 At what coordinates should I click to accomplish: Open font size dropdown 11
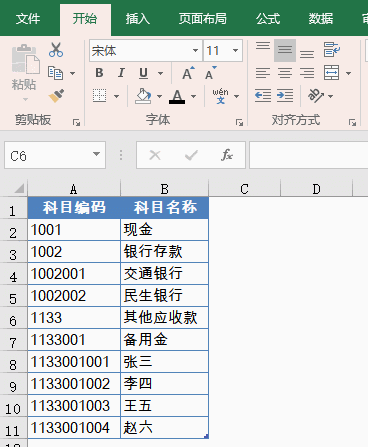click(235, 51)
